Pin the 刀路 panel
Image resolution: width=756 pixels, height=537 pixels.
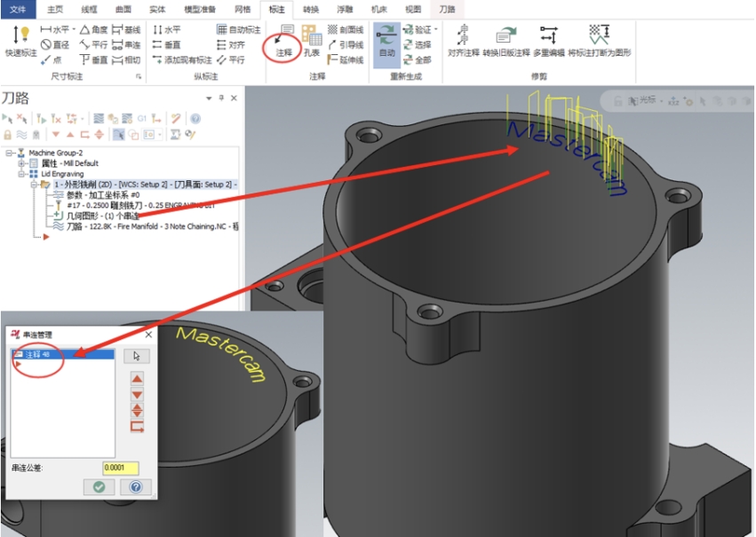(x=221, y=98)
